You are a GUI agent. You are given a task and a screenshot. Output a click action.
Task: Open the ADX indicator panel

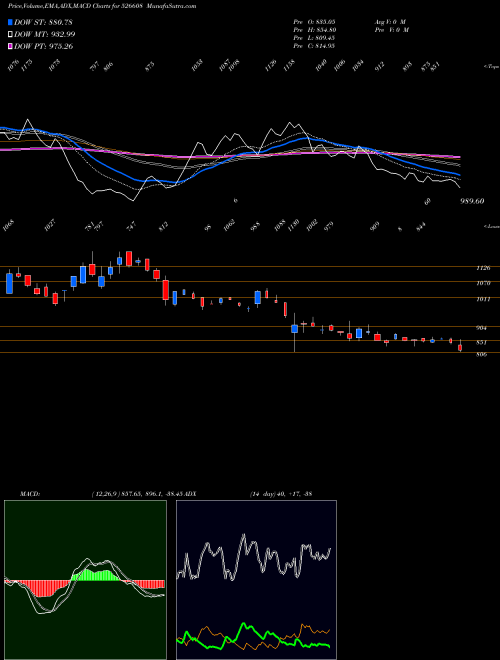click(x=256, y=580)
